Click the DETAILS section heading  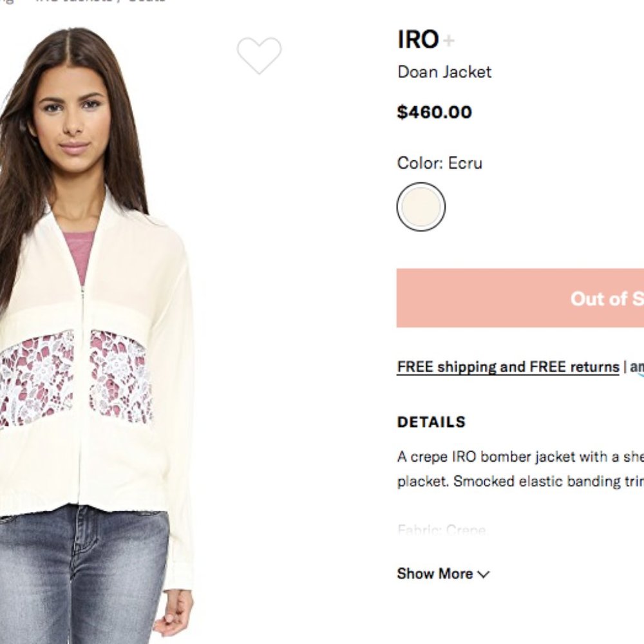pyautogui.click(x=430, y=422)
